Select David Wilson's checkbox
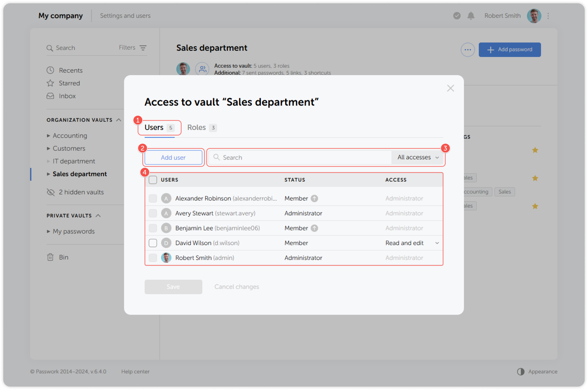Image resolution: width=588 pixels, height=390 pixels. click(153, 243)
